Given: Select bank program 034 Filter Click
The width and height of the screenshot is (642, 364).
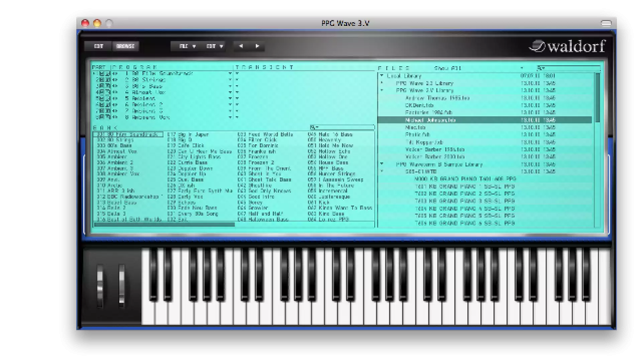Looking at the screenshot, I should (x=257, y=140).
